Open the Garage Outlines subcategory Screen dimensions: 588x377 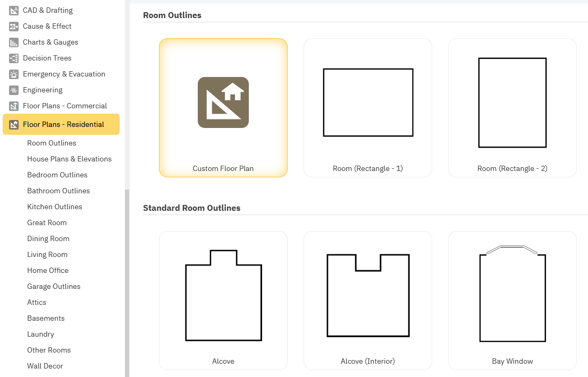(x=54, y=286)
